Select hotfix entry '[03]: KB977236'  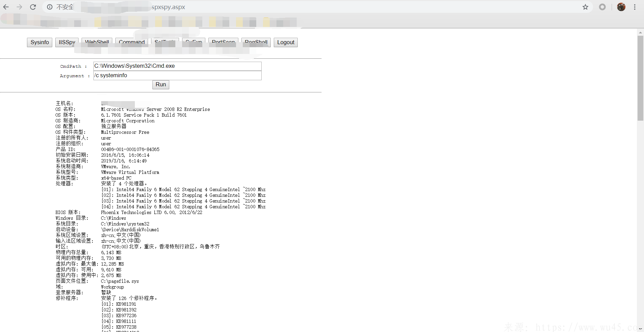[119, 315]
